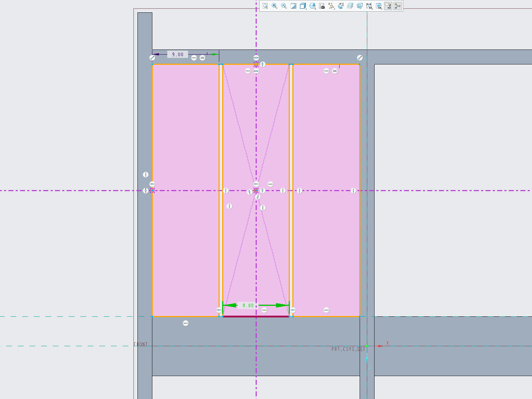Image resolution: width=532 pixels, height=399 pixels.
Task: Click the Refit view icon
Action: [x=265, y=6]
